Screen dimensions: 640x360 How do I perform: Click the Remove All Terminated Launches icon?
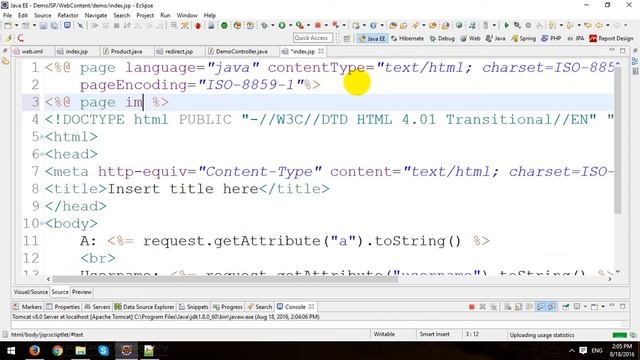493,307
